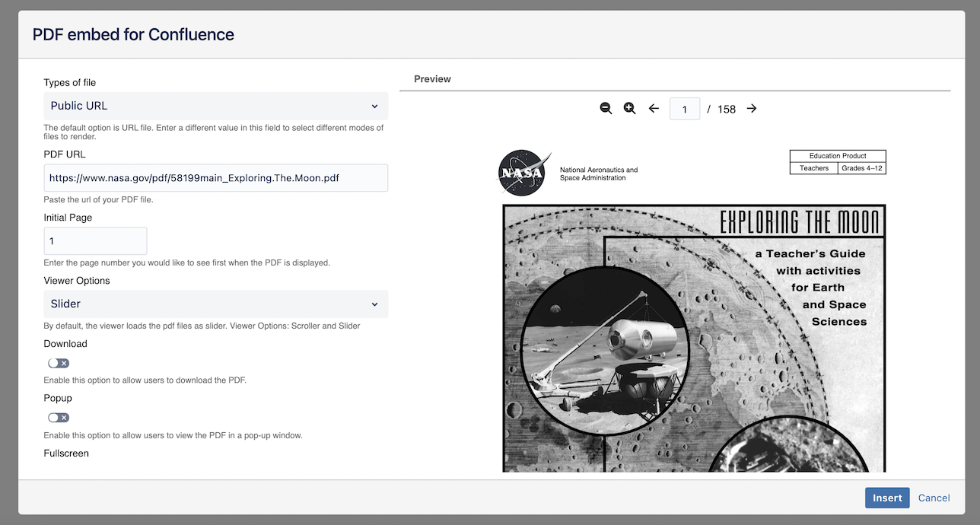Go to previous PDF page arrow
This screenshot has height=525, width=980.
(654, 109)
